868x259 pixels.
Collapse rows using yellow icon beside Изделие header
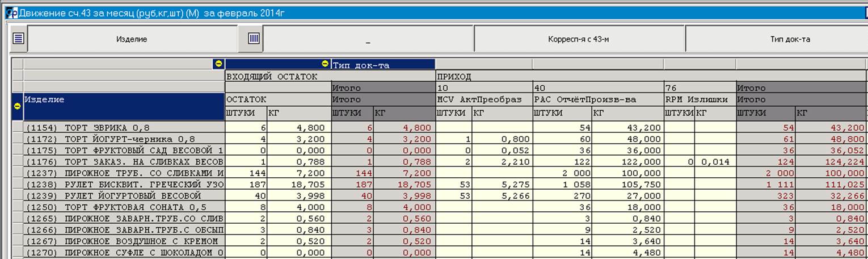pos(17,106)
